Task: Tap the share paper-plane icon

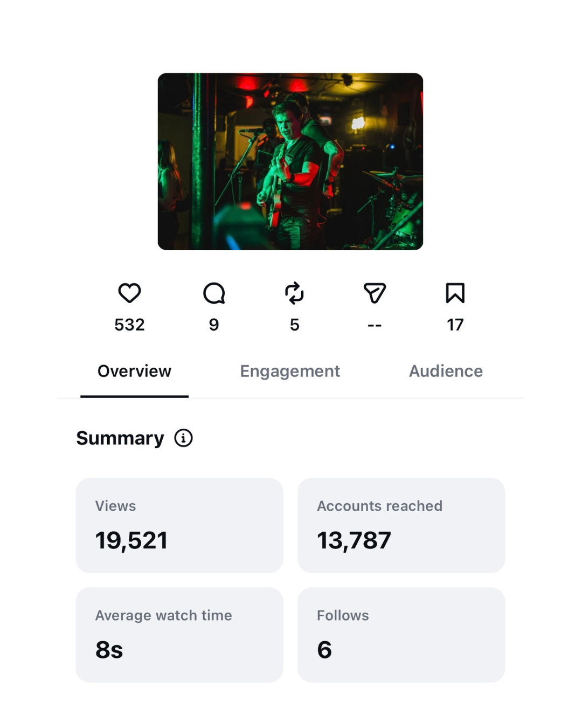Action: (375, 293)
